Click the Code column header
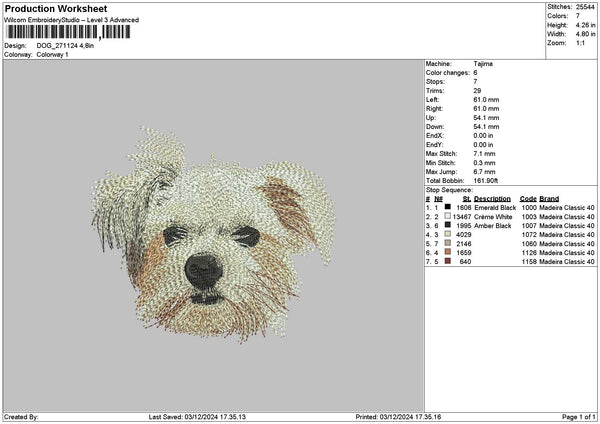This screenshot has height=424, width=600. [528, 198]
